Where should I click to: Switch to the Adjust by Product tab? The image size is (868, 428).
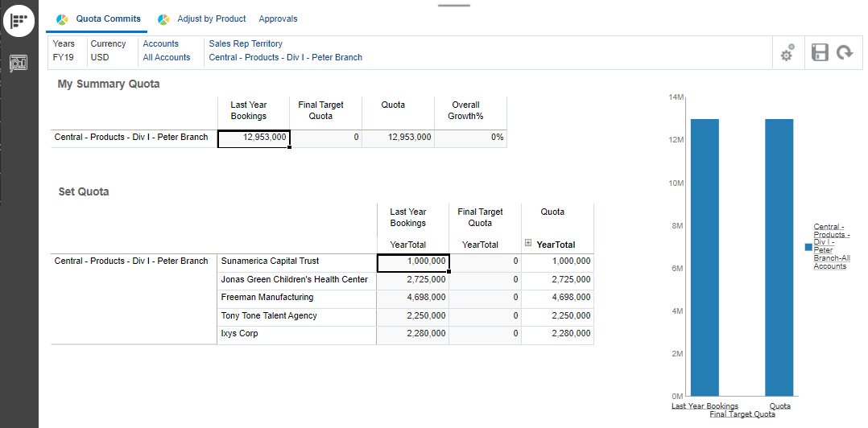click(212, 19)
